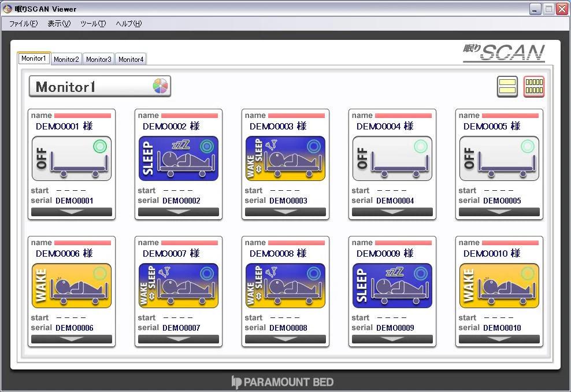Click DEMO0002 SLEEP status bed icon
Screen dimensions: 571x392
point(179,158)
